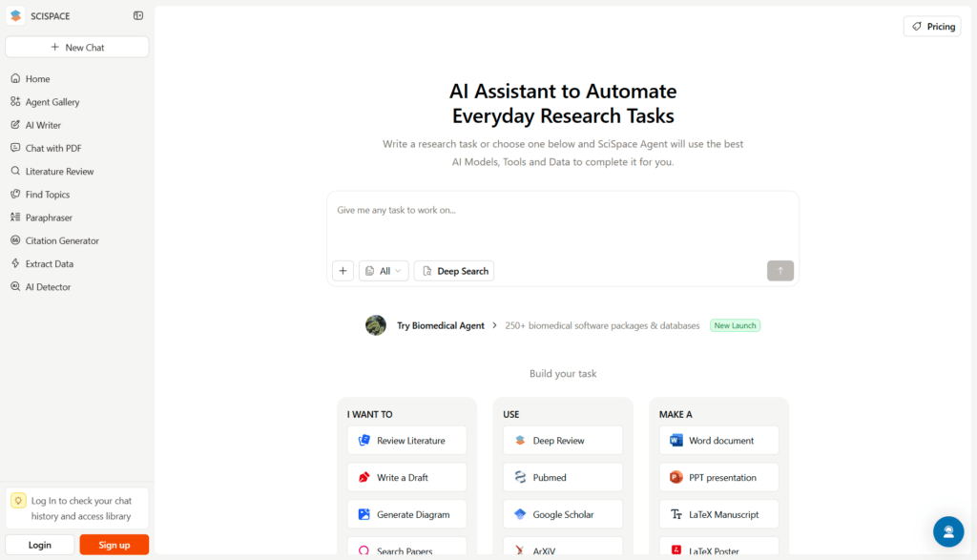Expand the Try Biomedical Agent chevron
The height and width of the screenshot is (560, 977).
pos(494,325)
